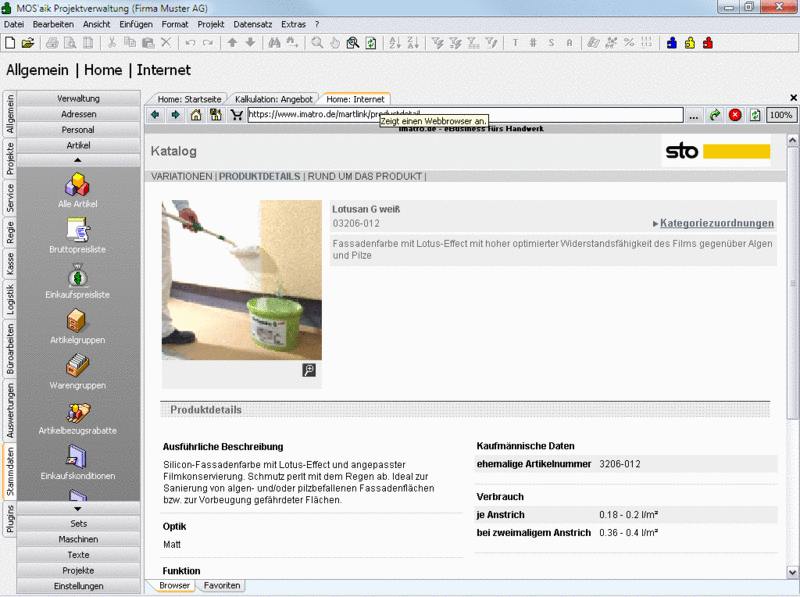Go forward with browser right arrow
Screen dimensions: 800x597
[x=176, y=115]
